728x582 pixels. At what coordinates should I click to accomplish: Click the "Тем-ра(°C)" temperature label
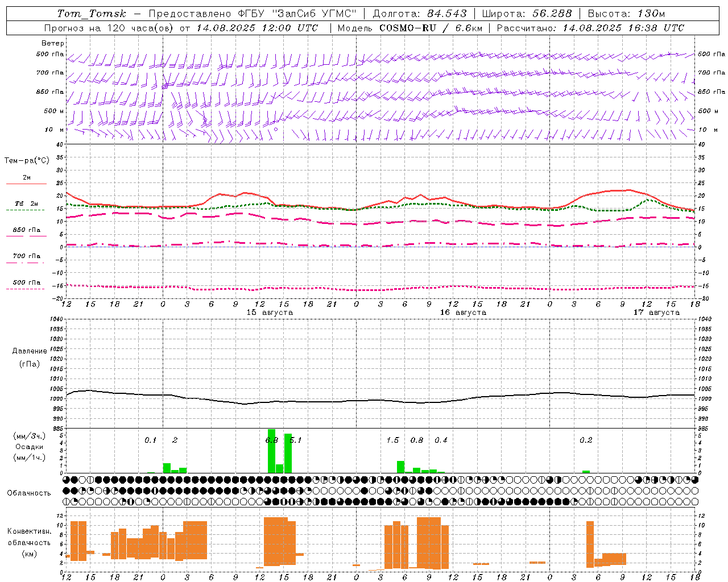coord(27,161)
